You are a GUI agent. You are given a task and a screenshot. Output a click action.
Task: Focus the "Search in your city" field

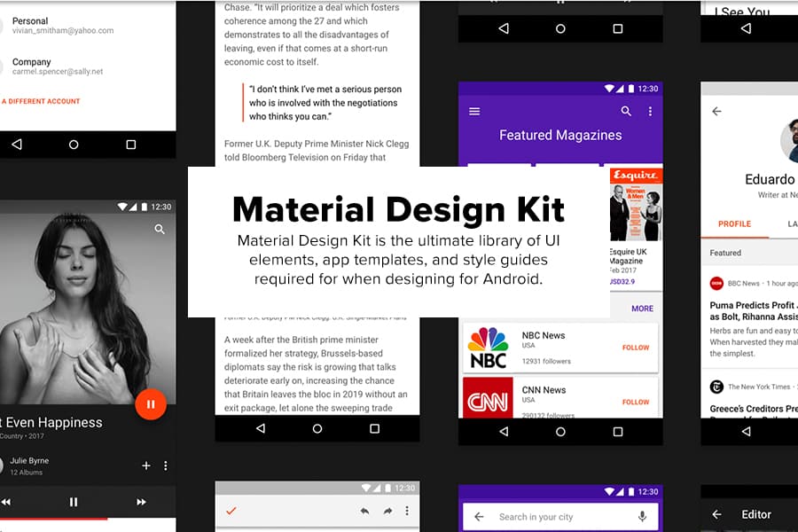560,517
